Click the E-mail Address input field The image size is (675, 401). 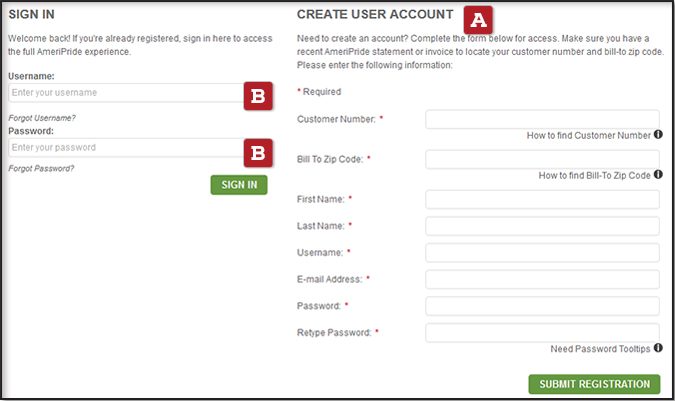[542, 279]
